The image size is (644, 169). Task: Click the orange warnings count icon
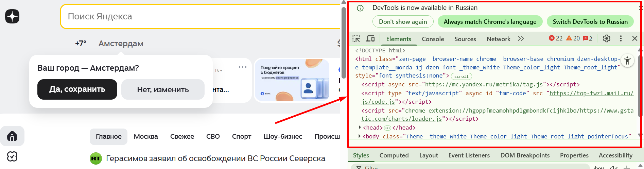(569, 38)
